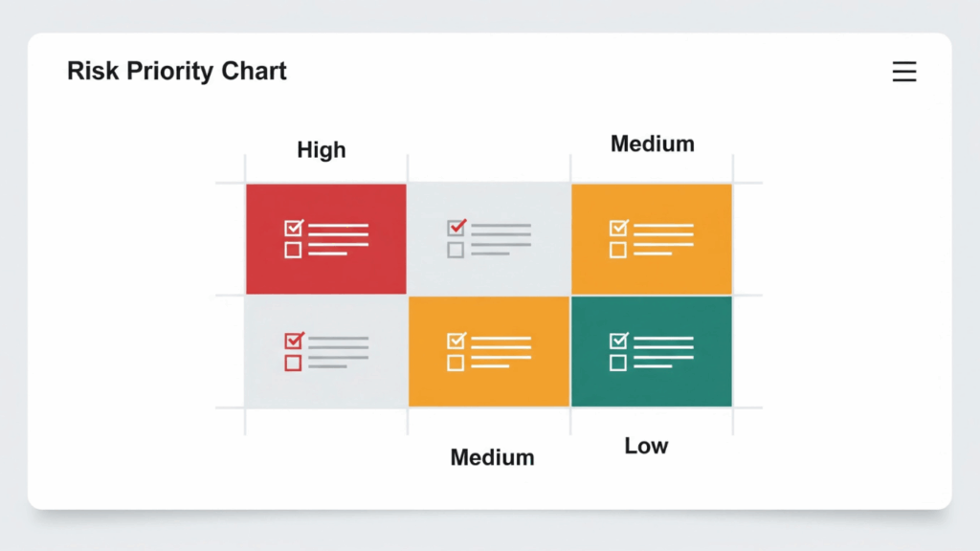Viewport: 980px width, 551px height.
Task: Check the empty box in bottom-left gray cell
Action: (294, 364)
